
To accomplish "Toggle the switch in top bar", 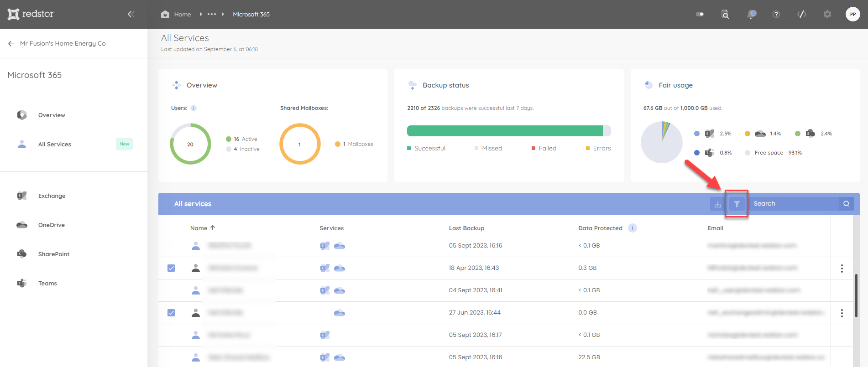I will (700, 14).
